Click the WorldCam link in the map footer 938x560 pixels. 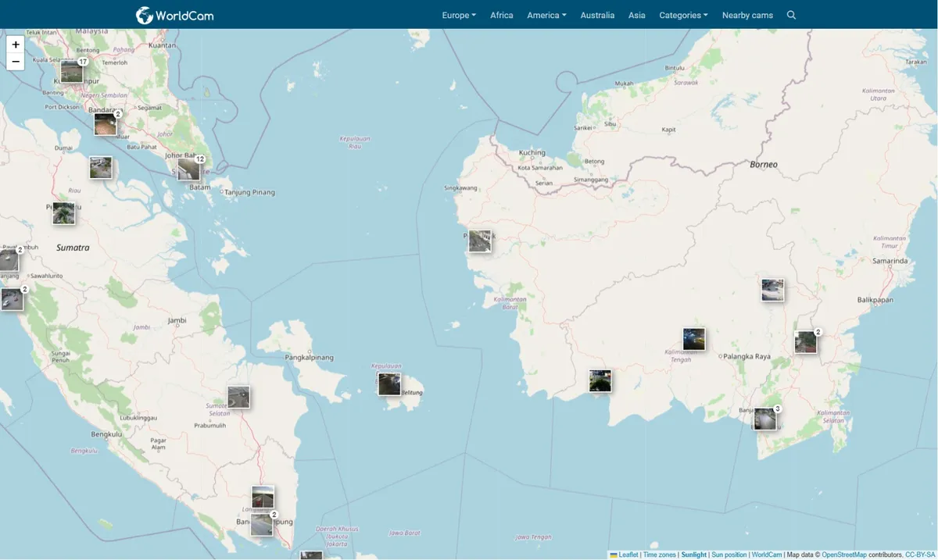coord(767,555)
